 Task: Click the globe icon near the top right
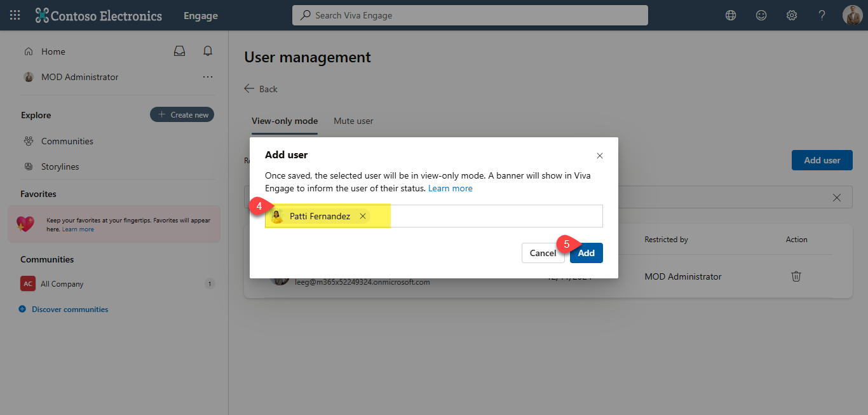tap(730, 15)
